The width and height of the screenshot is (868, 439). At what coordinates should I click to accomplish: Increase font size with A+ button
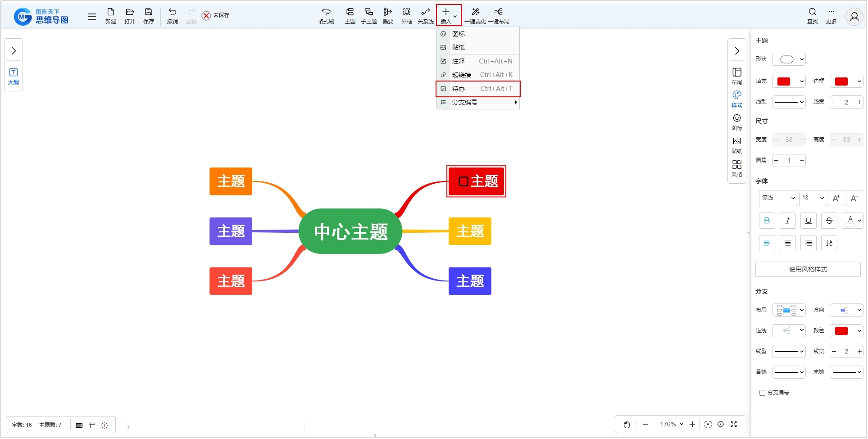(836, 198)
